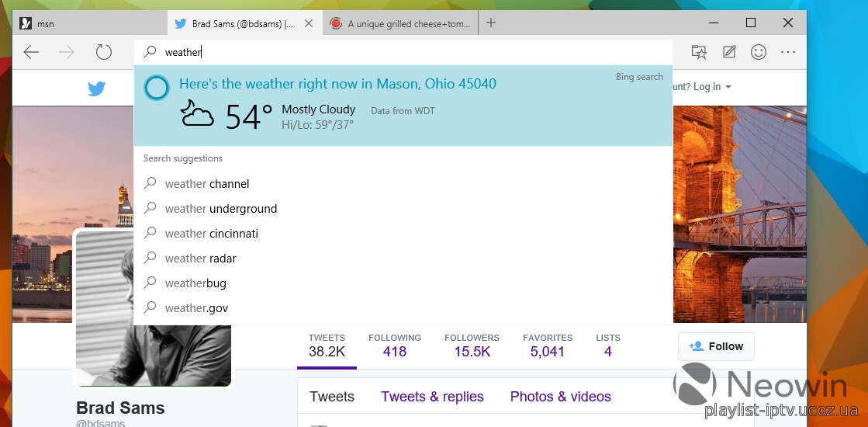
Task: Click the Twitter bird logo
Action: click(x=97, y=89)
